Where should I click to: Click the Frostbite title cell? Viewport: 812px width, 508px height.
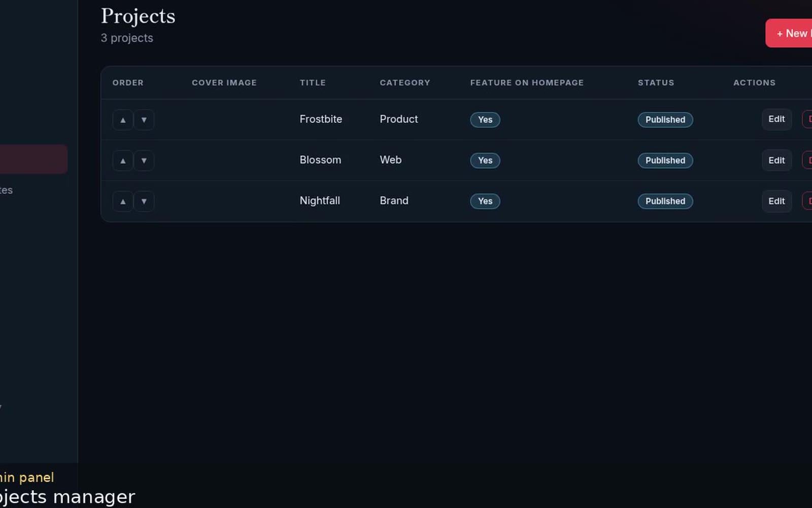[321, 119]
